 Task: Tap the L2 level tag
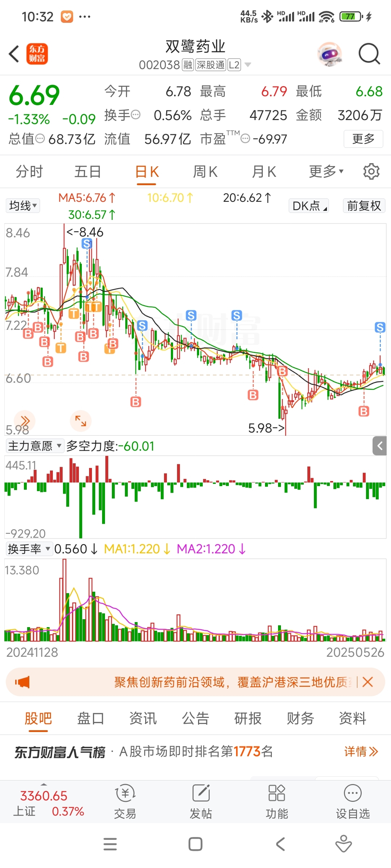coord(234,65)
